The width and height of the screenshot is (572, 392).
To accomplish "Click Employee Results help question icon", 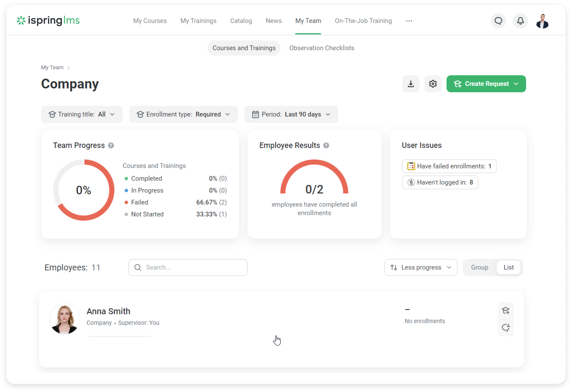I will point(326,145).
